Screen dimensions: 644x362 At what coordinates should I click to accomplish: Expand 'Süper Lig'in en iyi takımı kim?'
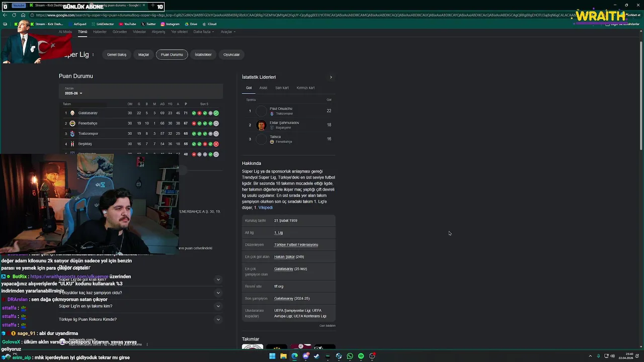218,306
